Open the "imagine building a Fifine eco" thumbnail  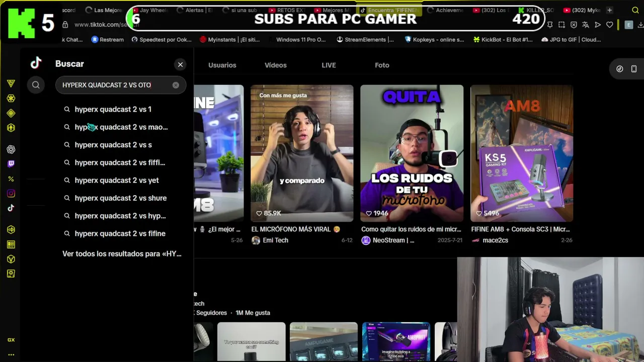[x=396, y=342]
